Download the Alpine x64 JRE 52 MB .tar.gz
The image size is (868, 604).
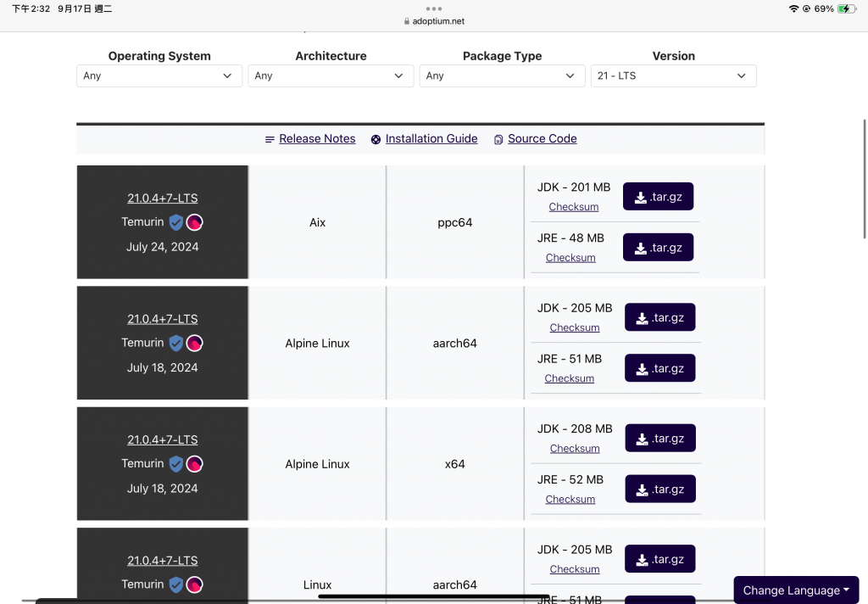[x=660, y=489]
